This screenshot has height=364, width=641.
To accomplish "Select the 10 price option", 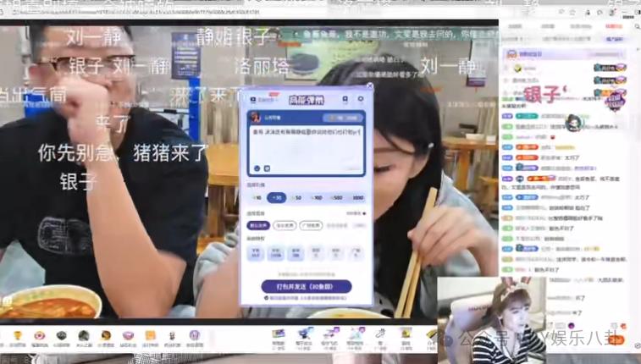I will pos(257,198).
